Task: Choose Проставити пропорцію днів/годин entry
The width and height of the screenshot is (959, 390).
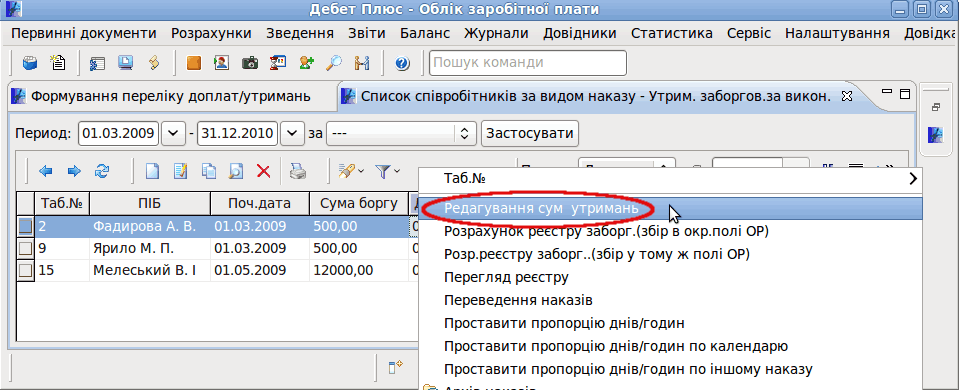Action: tap(670, 323)
